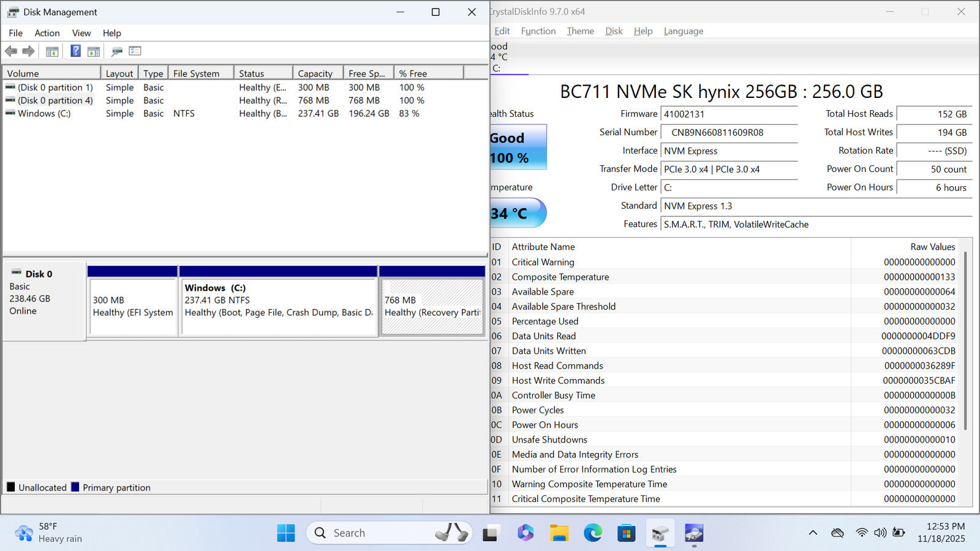Click the disk with magnifier toolbar icon
The width and height of the screenshot is (980, 551).
[116, 51]
